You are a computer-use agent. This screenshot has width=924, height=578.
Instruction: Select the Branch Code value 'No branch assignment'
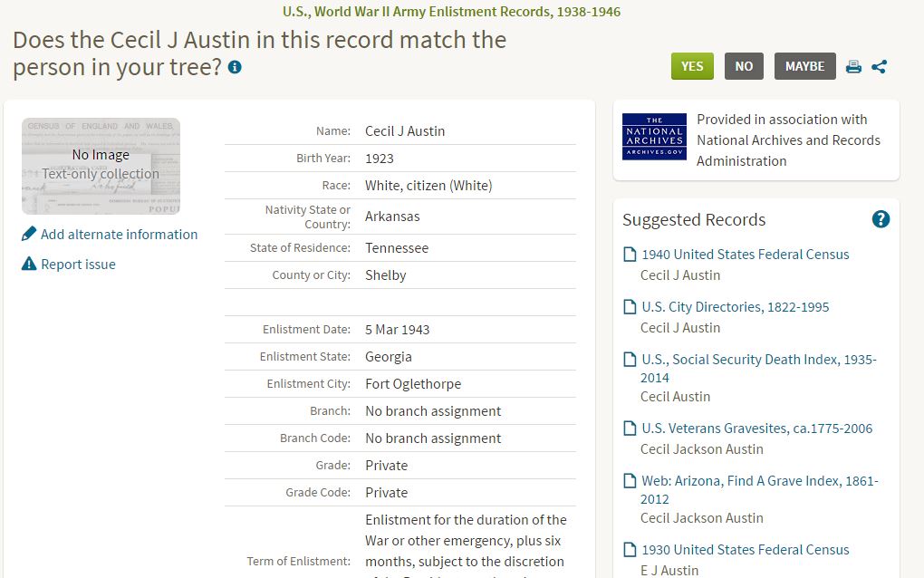point(433,438)
